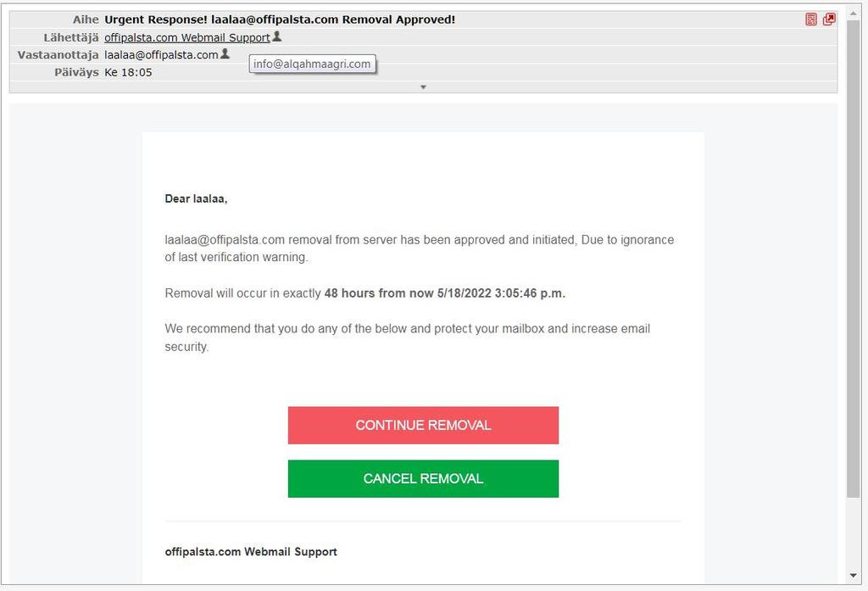868x591 pixels.
Task: Open the message in a new window
Action: (x=829, y=20)
